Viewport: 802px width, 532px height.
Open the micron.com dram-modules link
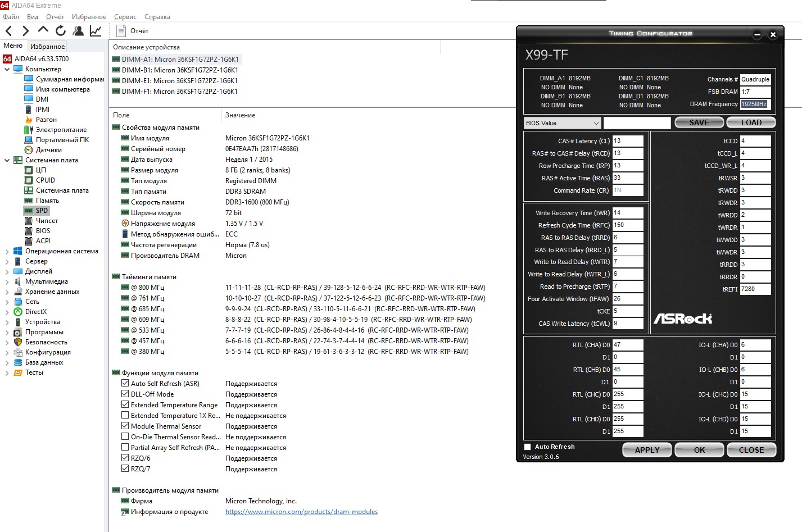pyautogui.click(x=301, y=512)
